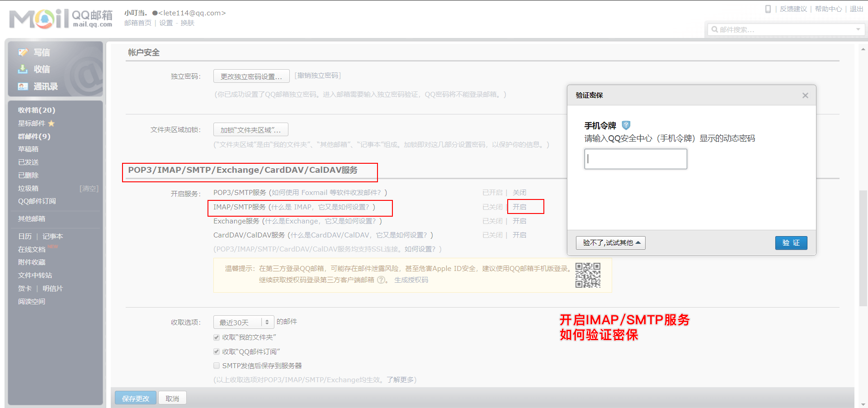Open 收件箱(20) inbox folder

tap(37, 110)
